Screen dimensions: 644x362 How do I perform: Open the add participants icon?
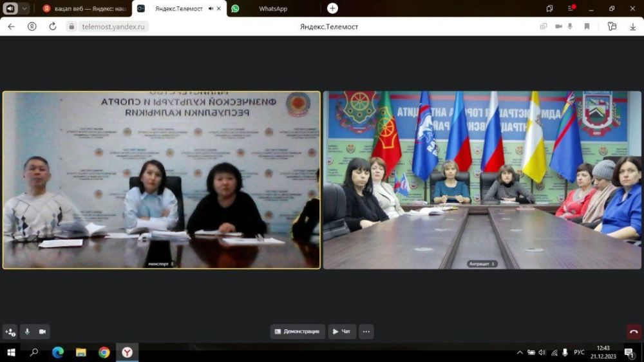point(10,332)
